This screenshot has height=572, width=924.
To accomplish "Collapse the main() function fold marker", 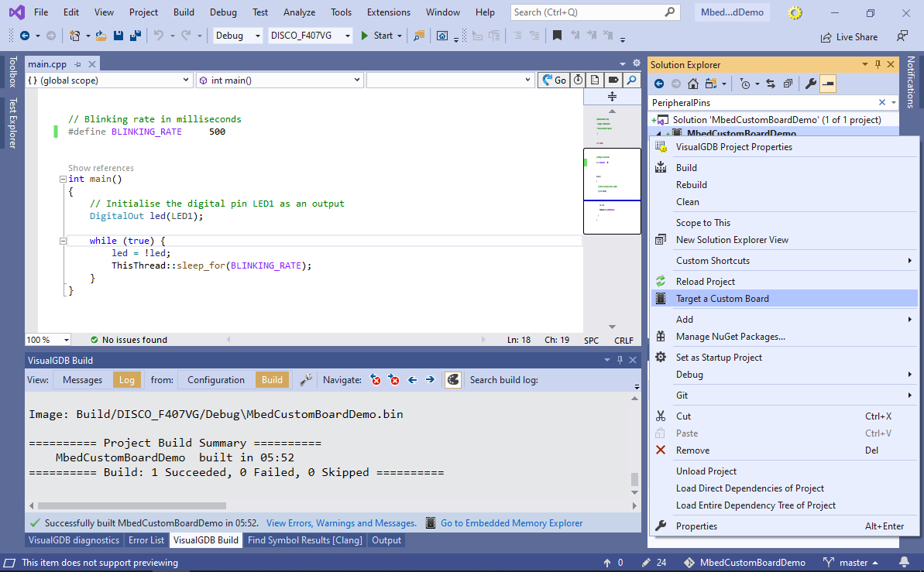I will [x=63, y=179].
